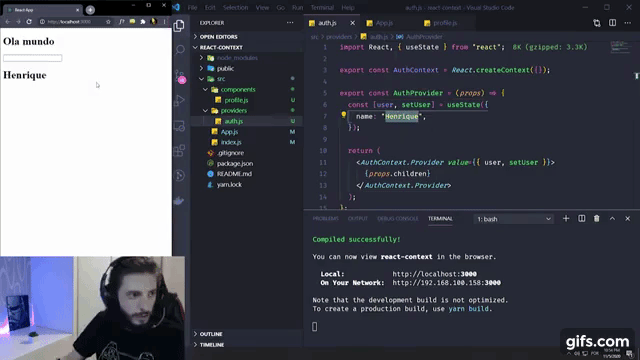The width and height of the screenshot is (640, 360).
Task: Split the terminal panel
Action: [582, 219]
